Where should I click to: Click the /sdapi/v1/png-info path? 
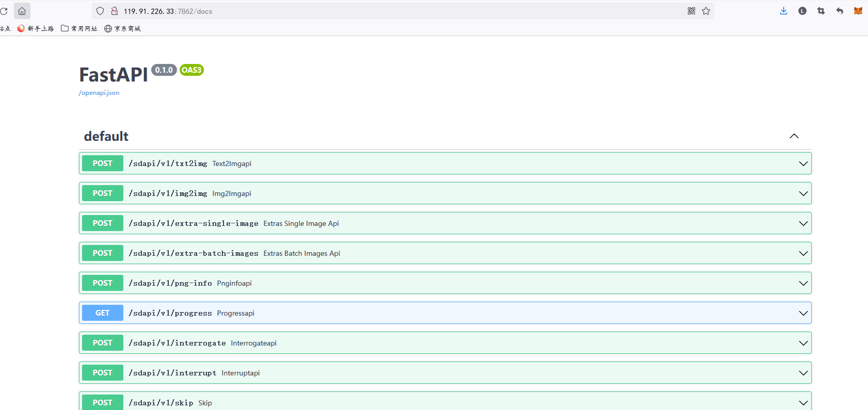coord(170,283)
